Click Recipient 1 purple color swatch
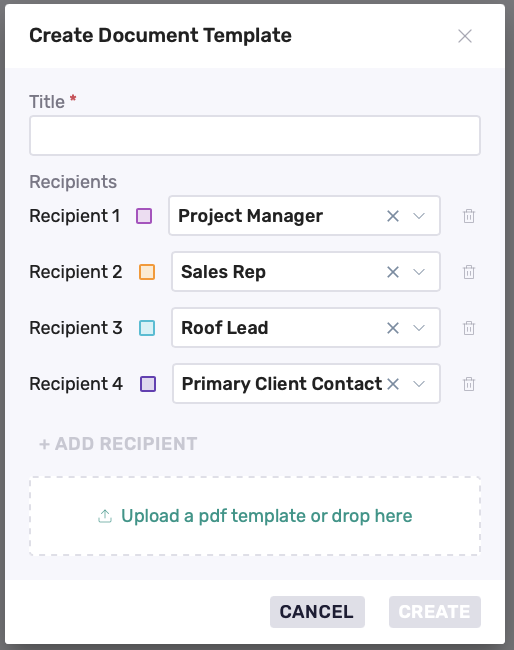This screenshot has height=650, width=514. coord(144,216)
